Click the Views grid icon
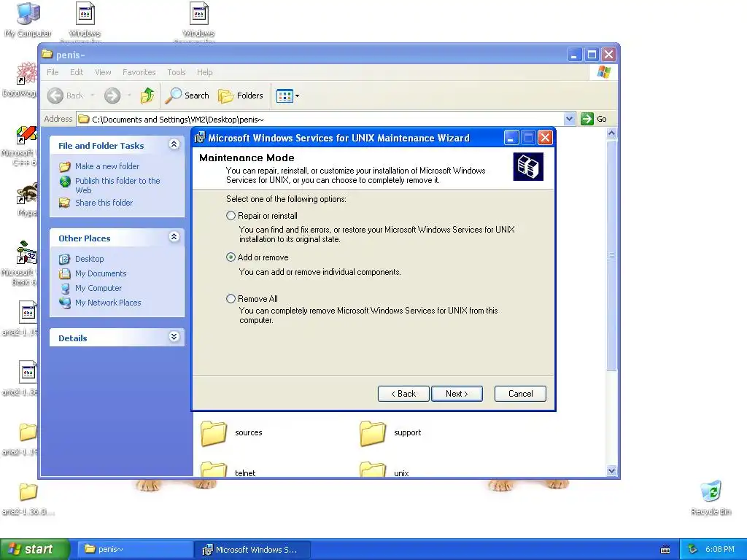The height and width of the screenshot is (560, 747). point(285,96)
